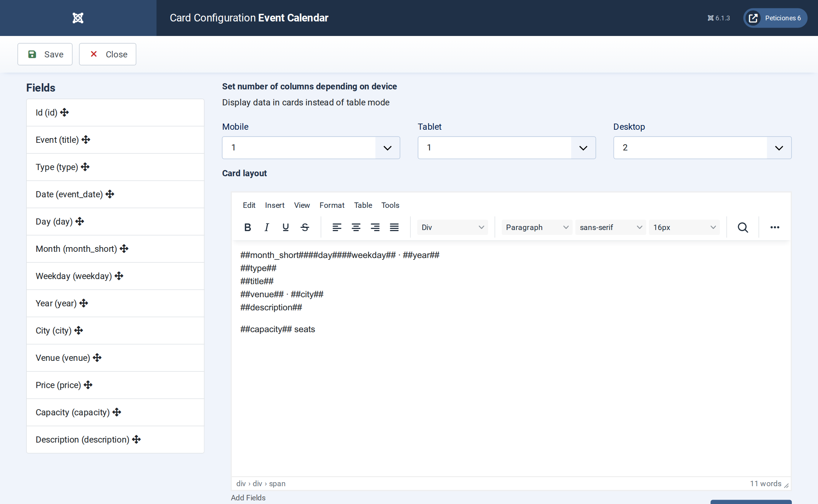Click the Joomla 6.1.3 version label
The image size is (818, 504).
[x=718, y=18]
